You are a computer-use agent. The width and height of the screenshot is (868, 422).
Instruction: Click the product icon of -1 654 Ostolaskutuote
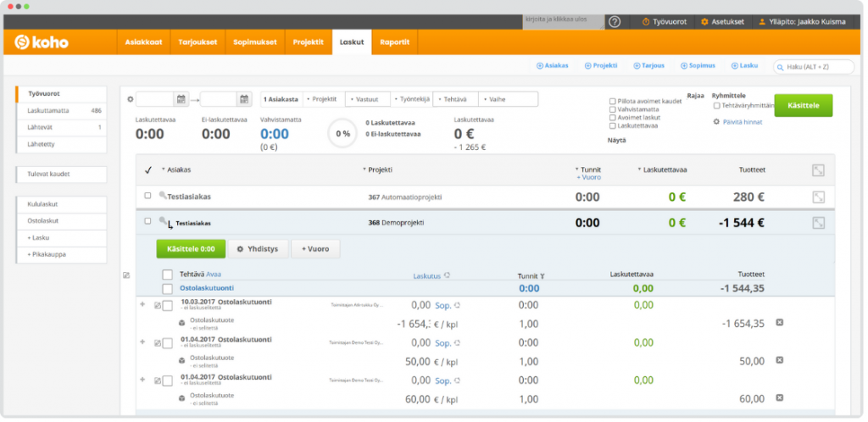(x=181, y=323)
